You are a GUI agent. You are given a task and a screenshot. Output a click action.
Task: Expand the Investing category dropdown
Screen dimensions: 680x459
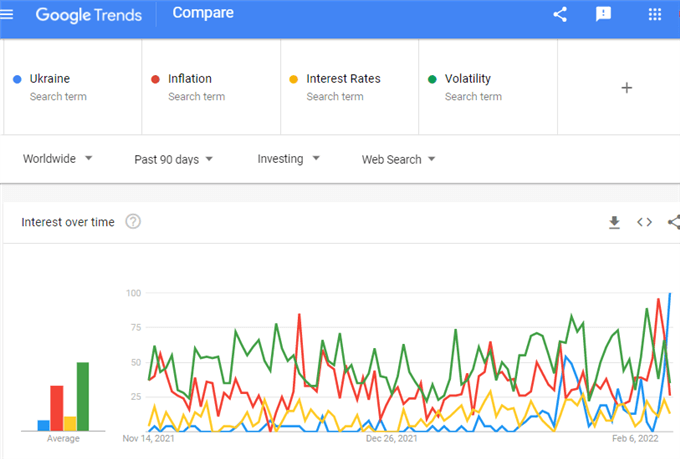coord(288,159)
